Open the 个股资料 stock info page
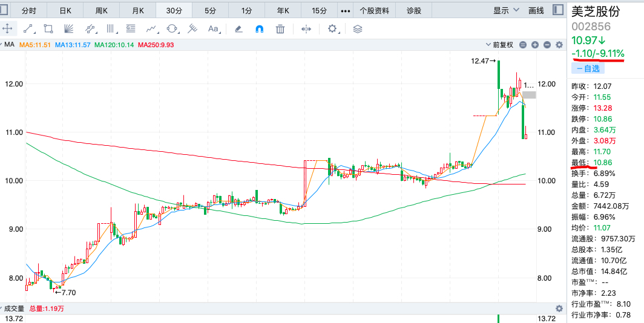 pyautogui.click(x=374, y=11)
